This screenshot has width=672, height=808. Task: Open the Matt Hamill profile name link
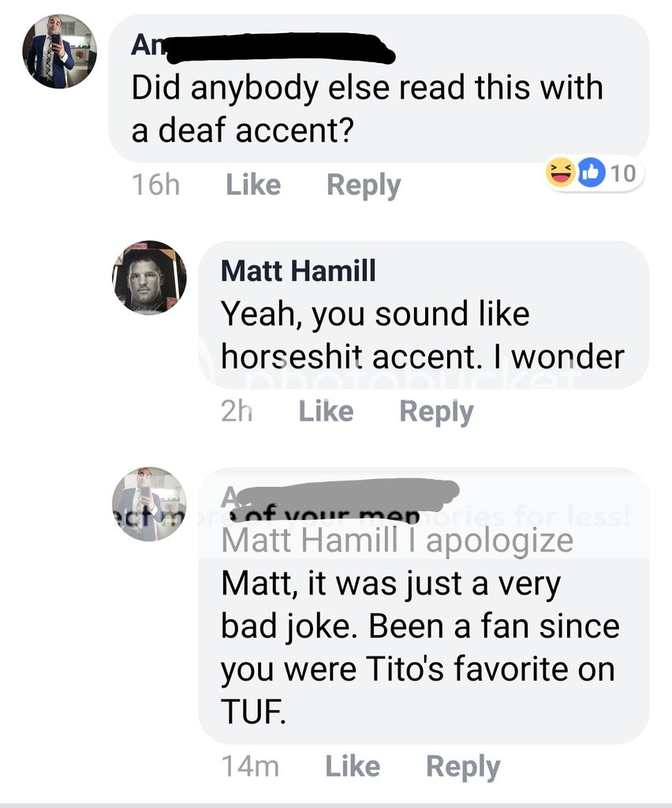298,271
